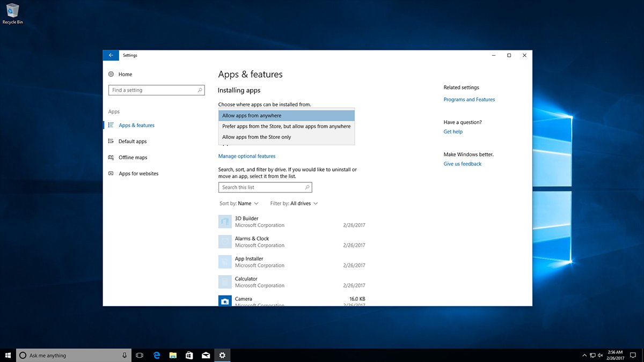Click the Alarms & Clock app icon
The image size is (644, 362).
tap(225, 242)
